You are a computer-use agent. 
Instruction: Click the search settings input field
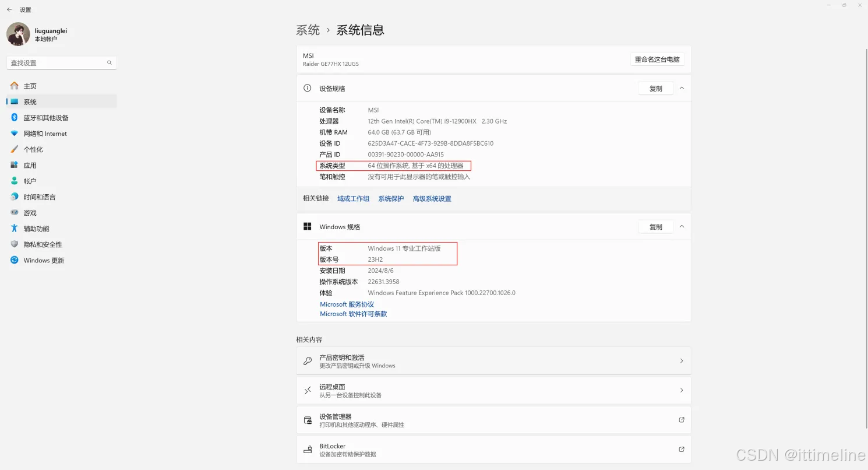[62, 62]
